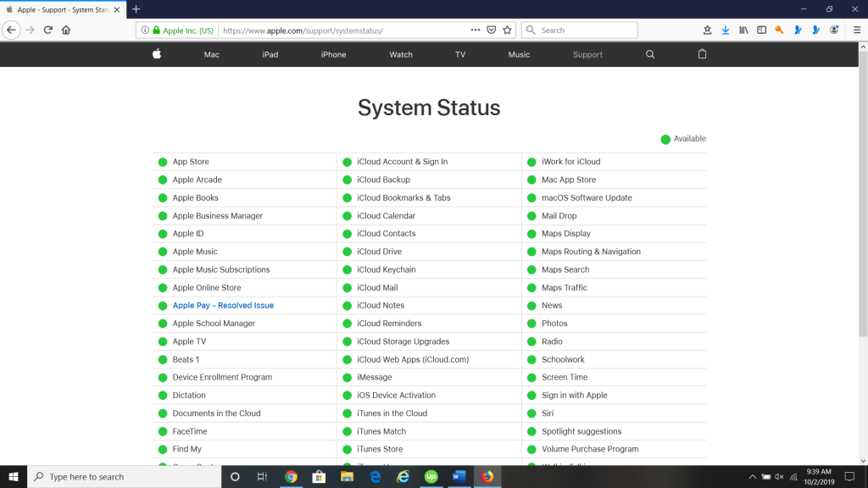Click the iMessage status row
This screenshot has height=488, width=868.
tap(429, 377)
